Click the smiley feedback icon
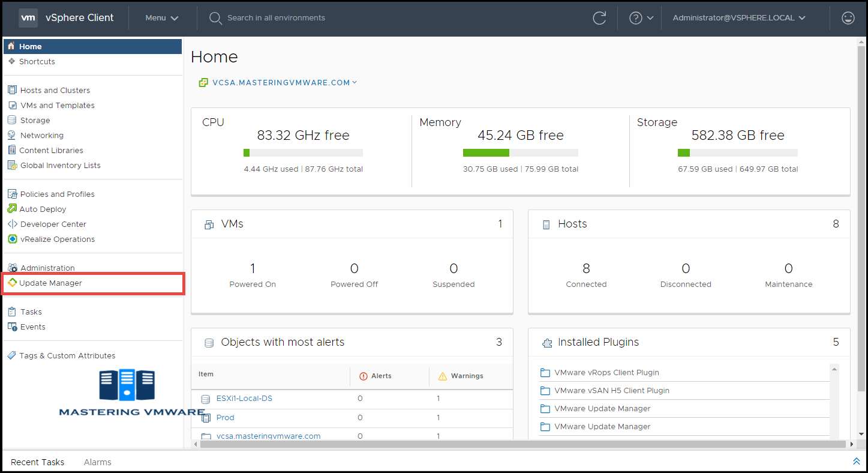The height and width of the screenshot is (473, 868). point(848,18)
